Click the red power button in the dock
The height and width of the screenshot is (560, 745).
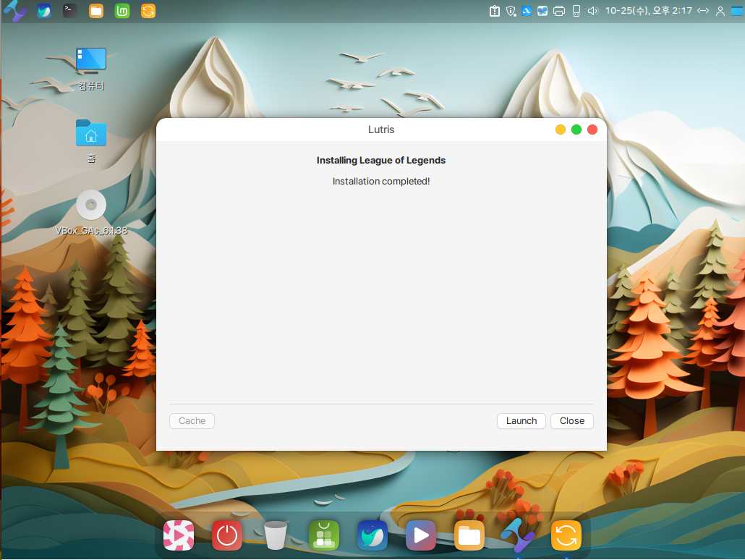click(227, 535)
